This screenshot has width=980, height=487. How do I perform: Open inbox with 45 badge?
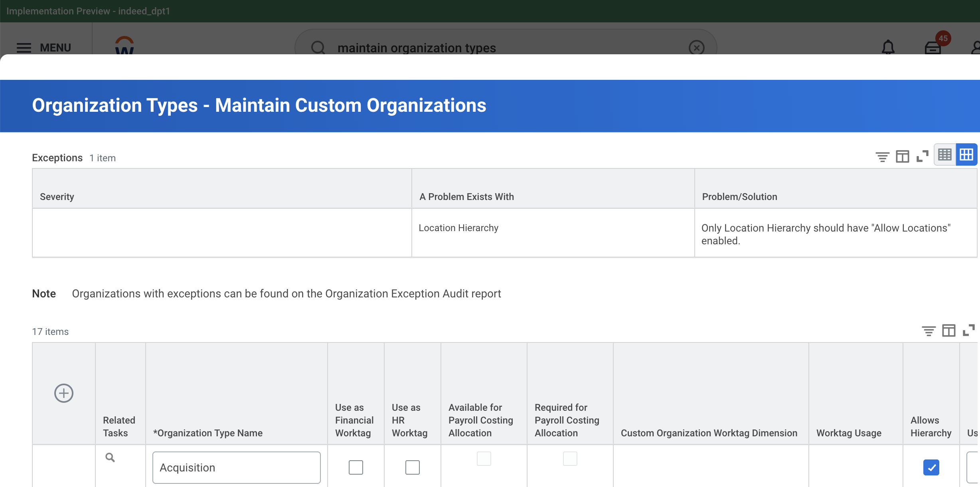[933, 47]
